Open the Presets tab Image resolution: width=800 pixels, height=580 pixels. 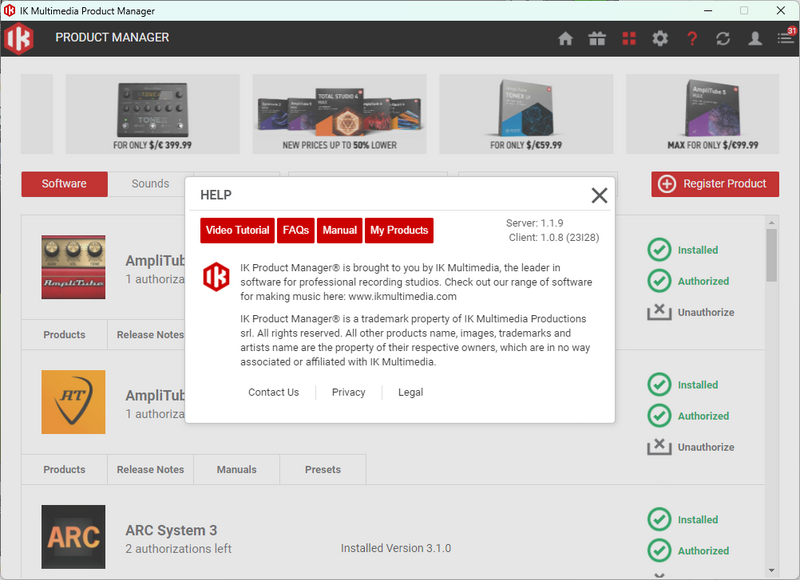tap(323, 469)
